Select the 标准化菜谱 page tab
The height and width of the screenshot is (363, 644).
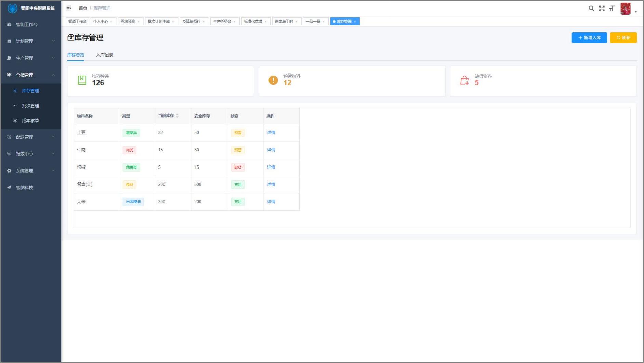pos(253,22)
